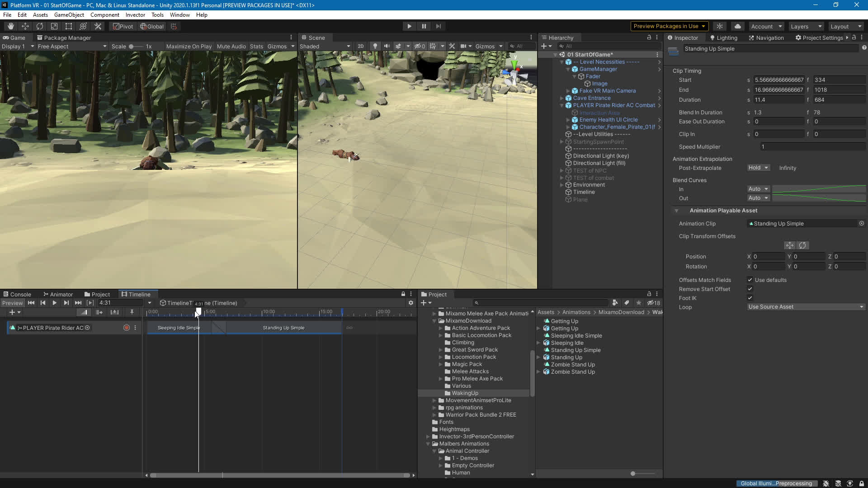The width and height of the screenshot is (868, 488).
Task: Toggle Use defaults checkbox
Action: (750, 280)
